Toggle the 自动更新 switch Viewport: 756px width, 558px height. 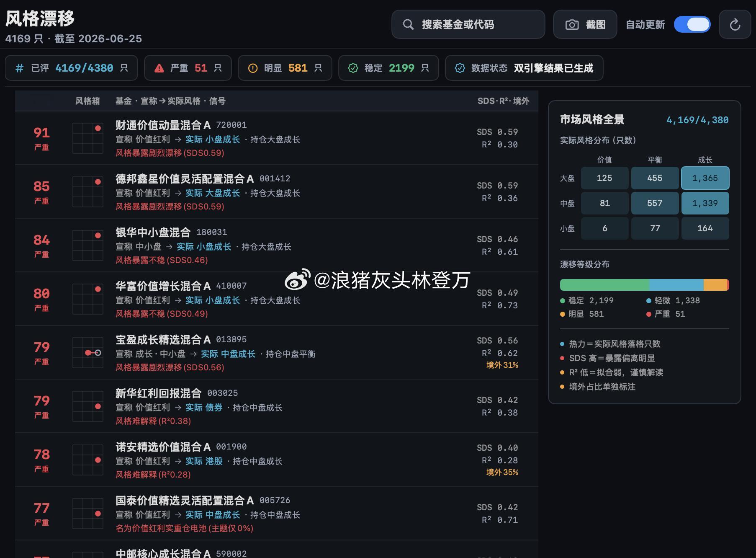click(692, 25)
